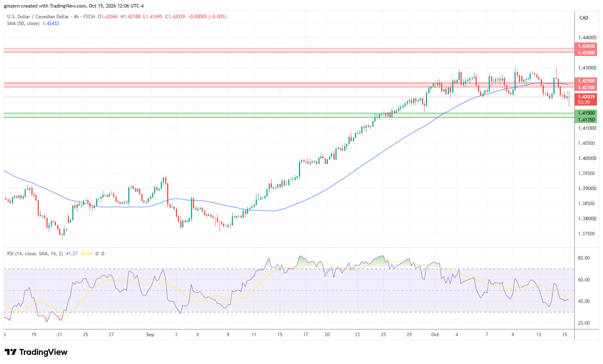603x364 pixels.
Task: Click the 53:29 candle countdown timer
Action: pos(584,102)
